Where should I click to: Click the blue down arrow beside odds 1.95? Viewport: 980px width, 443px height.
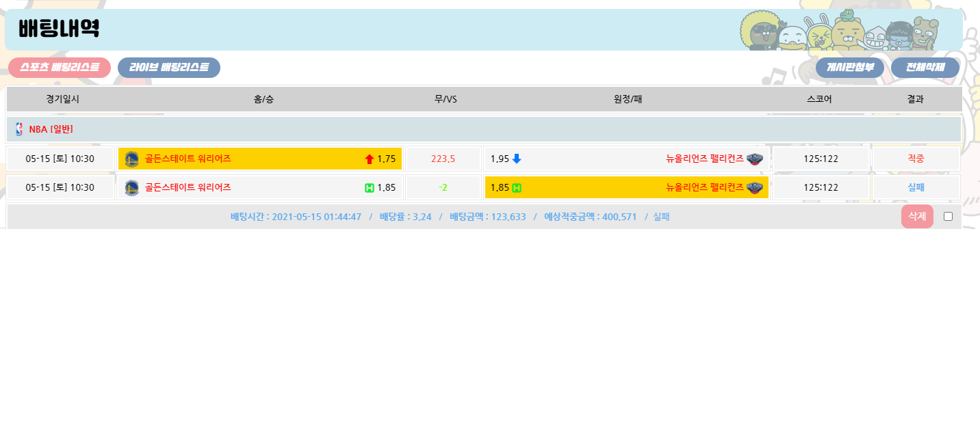click(x=517, y=159)
